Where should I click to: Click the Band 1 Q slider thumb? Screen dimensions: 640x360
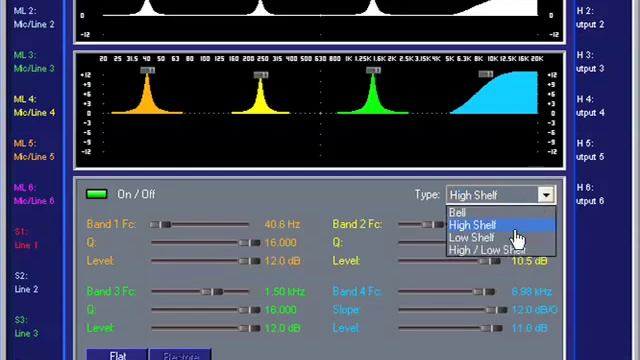point(249,242)
